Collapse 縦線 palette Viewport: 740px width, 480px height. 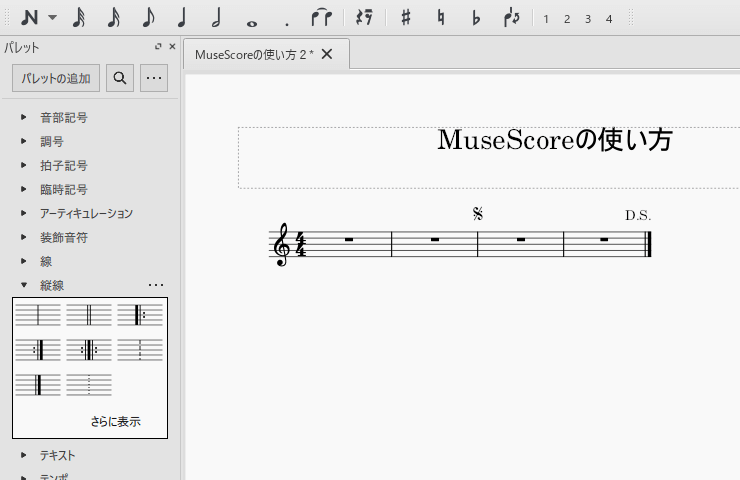(24, 285)
